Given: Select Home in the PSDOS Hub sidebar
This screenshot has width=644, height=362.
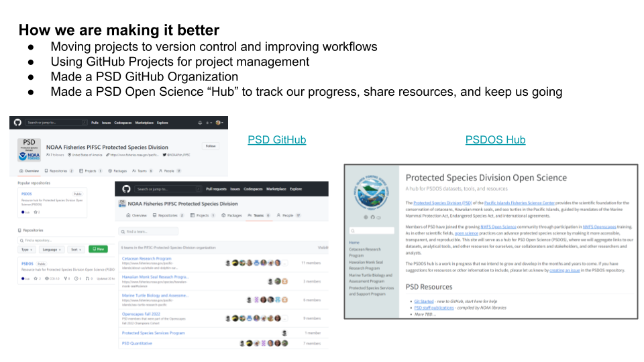Looking at the screenshot, I should 354,243.
